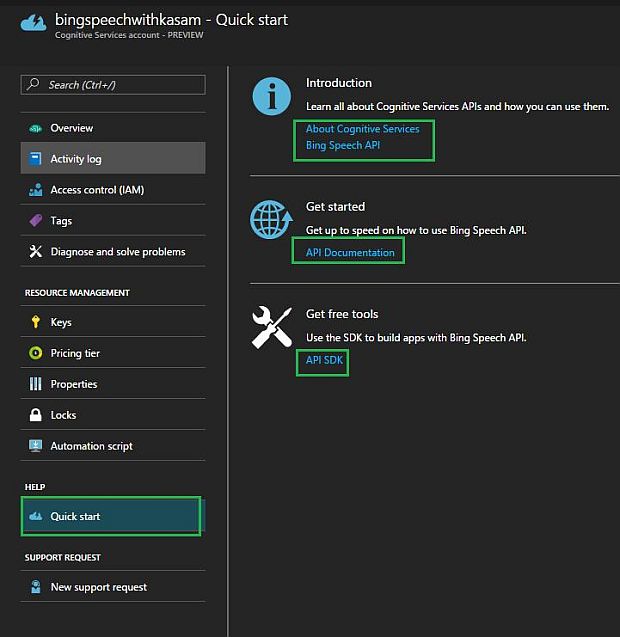Click the green Pricing tier icon
Viewport: 620px width, 637px height.
[x=35, y=353]
